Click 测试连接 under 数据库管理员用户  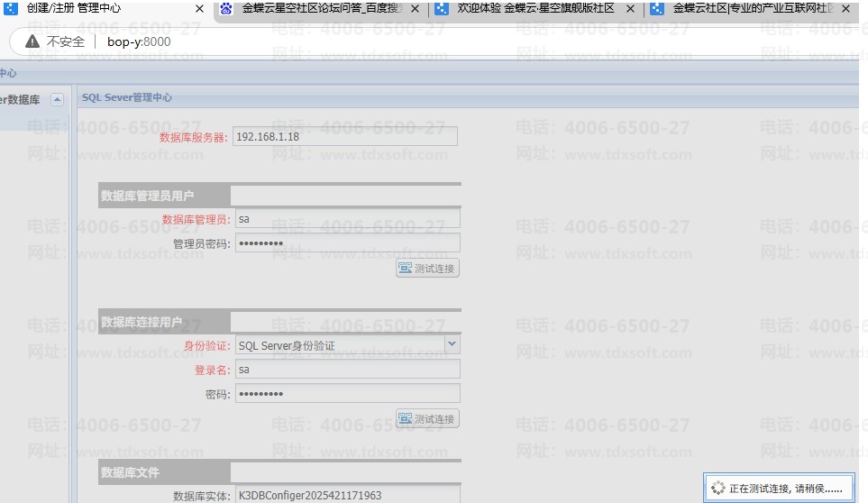(427, 269)
